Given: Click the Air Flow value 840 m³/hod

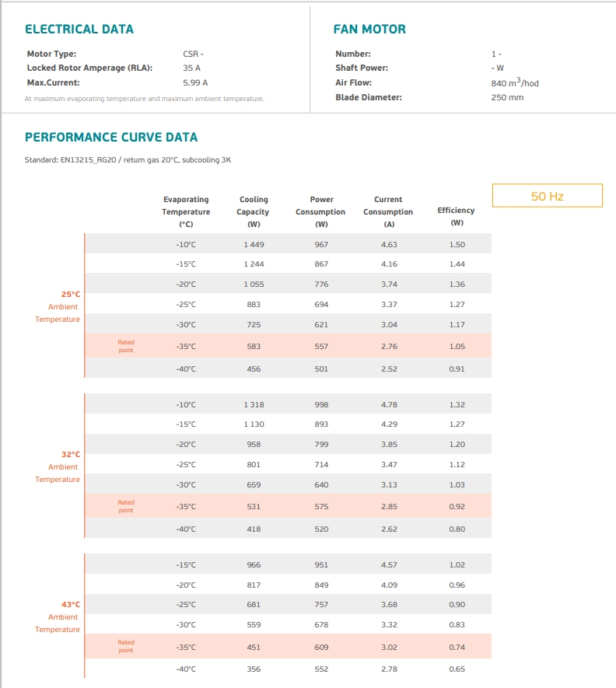Looking at the screenshot, I should pos(515,82).
